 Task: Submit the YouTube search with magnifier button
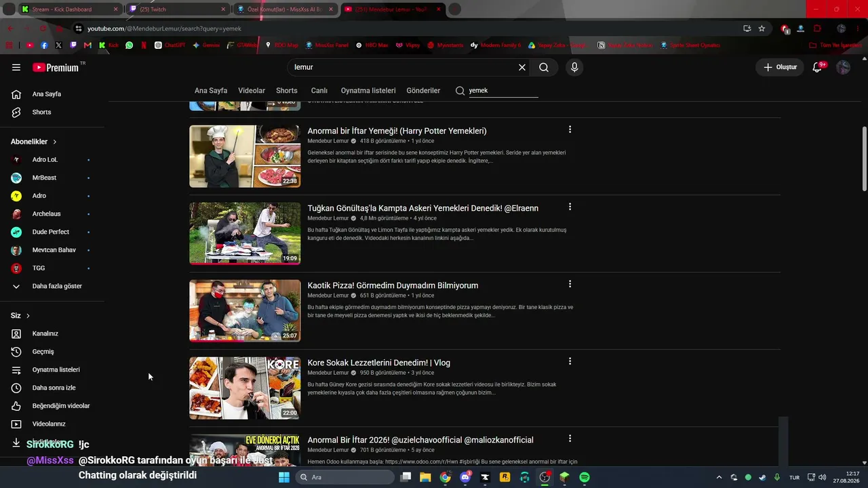(544, 67)
